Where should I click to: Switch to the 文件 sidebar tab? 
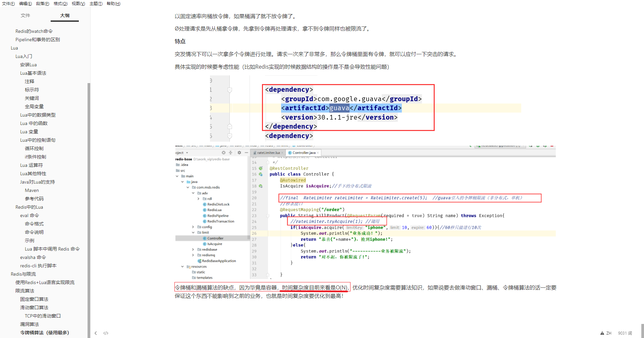click(x=25, y=15)
